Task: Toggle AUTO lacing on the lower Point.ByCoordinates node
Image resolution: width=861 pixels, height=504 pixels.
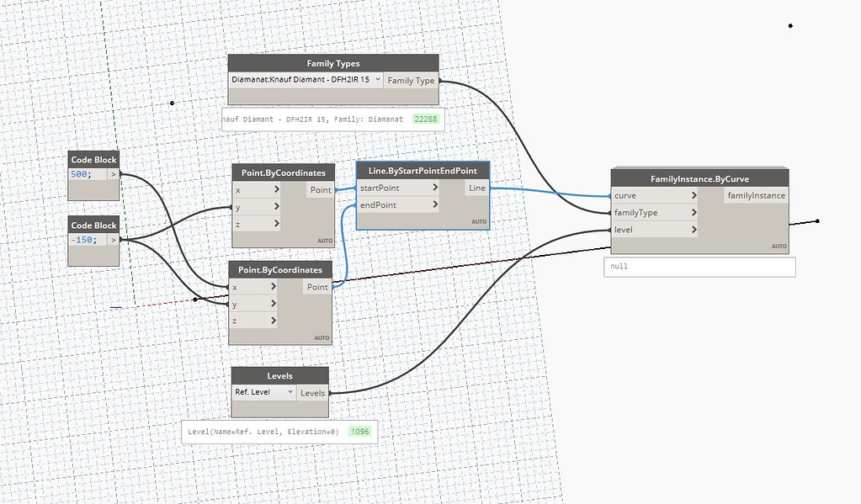Action: pyautogui.click(x=321, y=336)
